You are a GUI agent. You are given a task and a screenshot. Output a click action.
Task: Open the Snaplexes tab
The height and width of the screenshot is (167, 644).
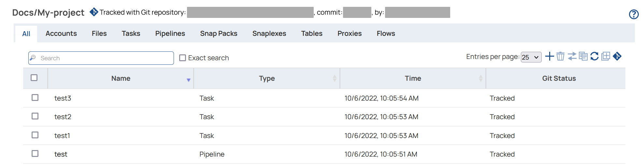click(269, 34)
